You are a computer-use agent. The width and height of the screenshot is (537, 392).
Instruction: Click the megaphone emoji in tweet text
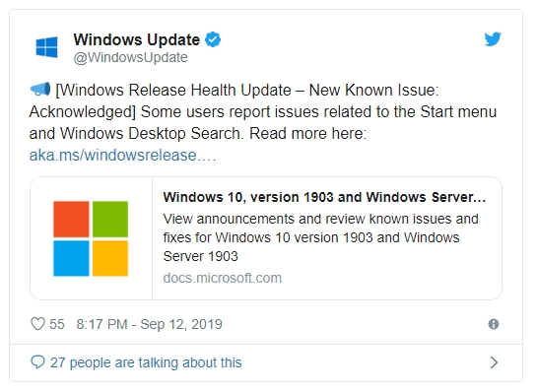tap(40, 89)
